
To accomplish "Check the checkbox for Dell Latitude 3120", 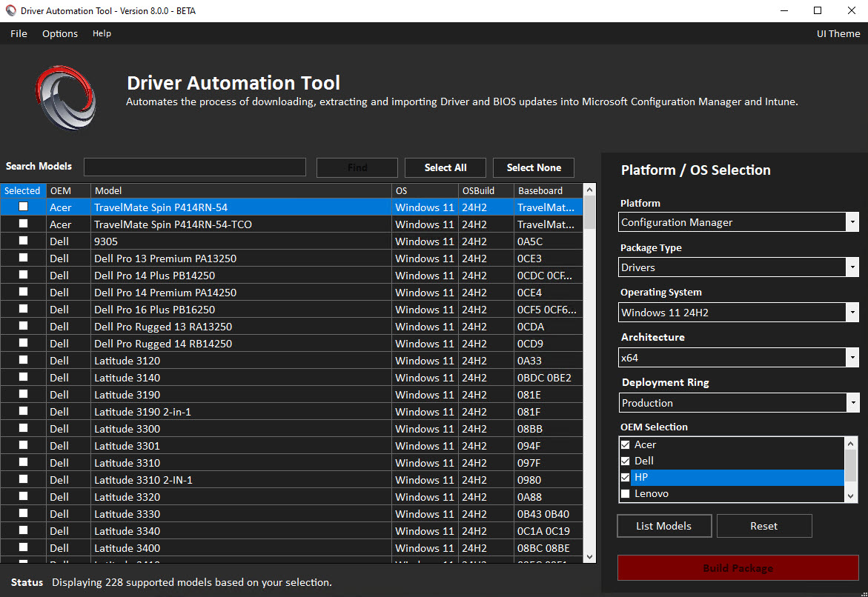I will (22, 360).
